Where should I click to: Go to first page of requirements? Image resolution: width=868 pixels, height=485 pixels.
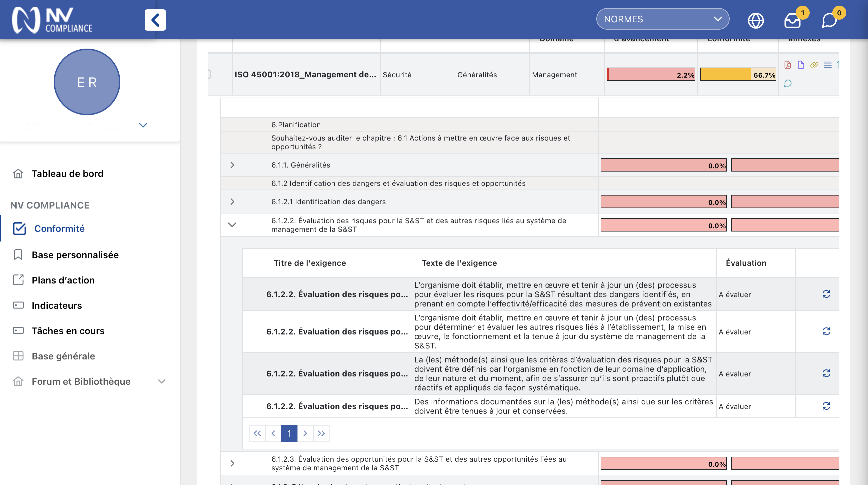[x=257, y=433]
